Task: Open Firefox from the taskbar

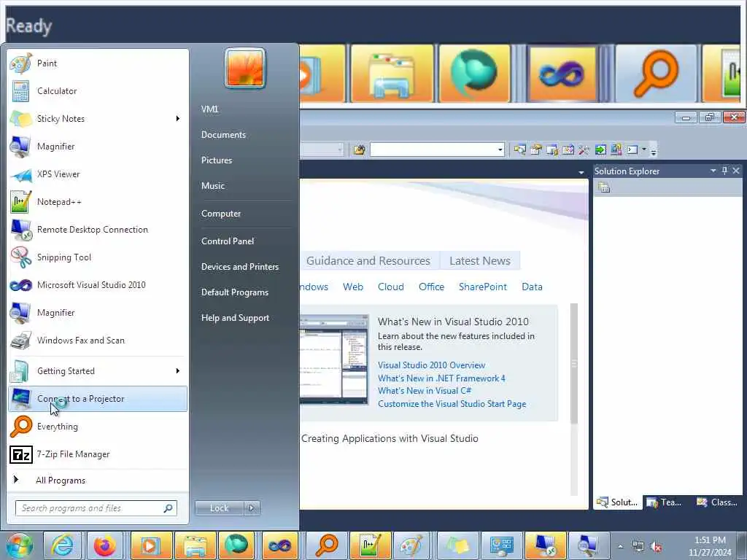Action: coord(105,545)
